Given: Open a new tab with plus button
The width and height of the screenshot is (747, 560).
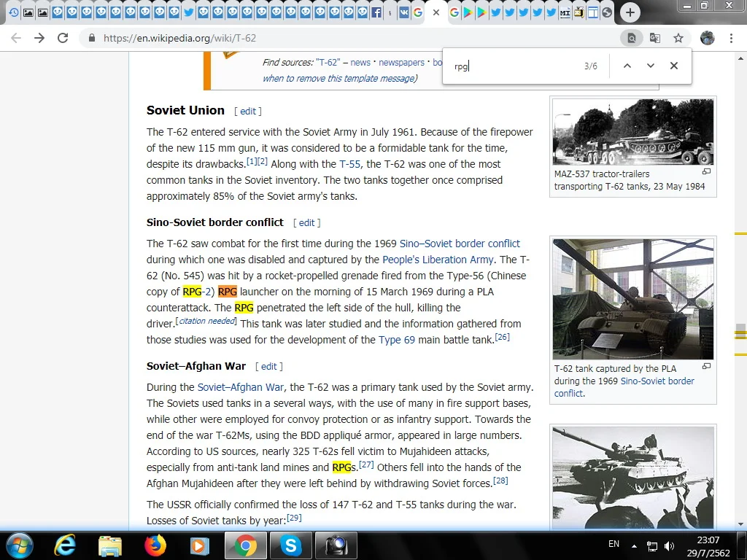Looking at the screenshot, I should click(630, 12).
